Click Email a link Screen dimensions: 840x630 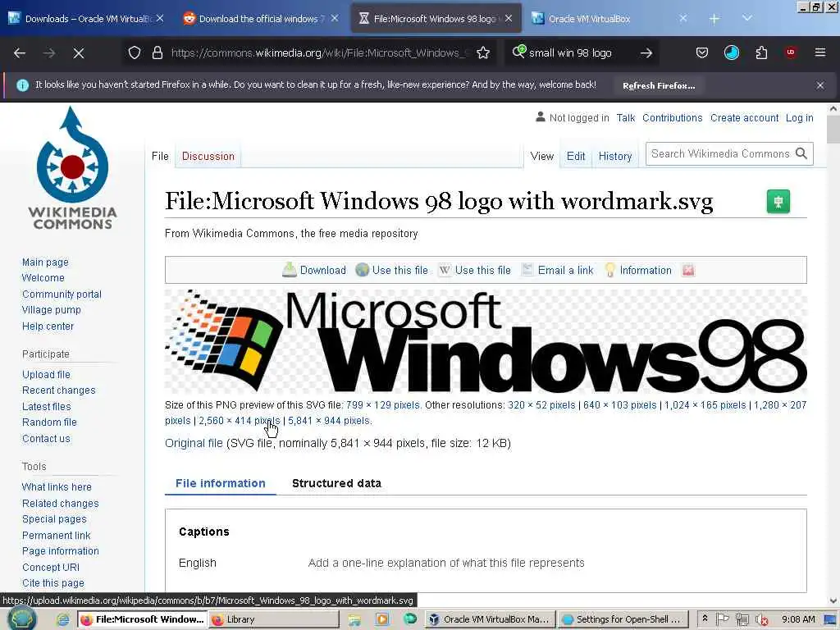point(558,270)
